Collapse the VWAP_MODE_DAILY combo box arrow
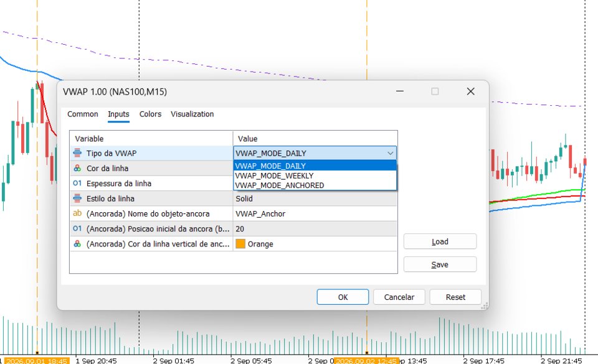 click(x=390, y=153)
